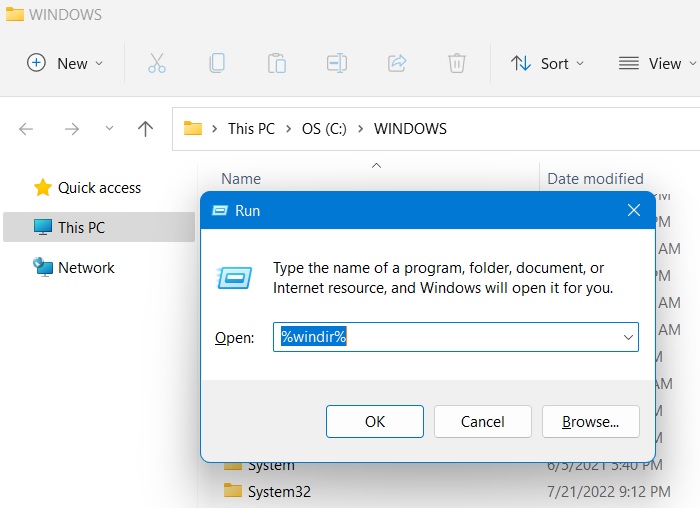The width and height of the screenshot is (700, 508).
Task: Close the Run dialog
Action: point(634,210)
